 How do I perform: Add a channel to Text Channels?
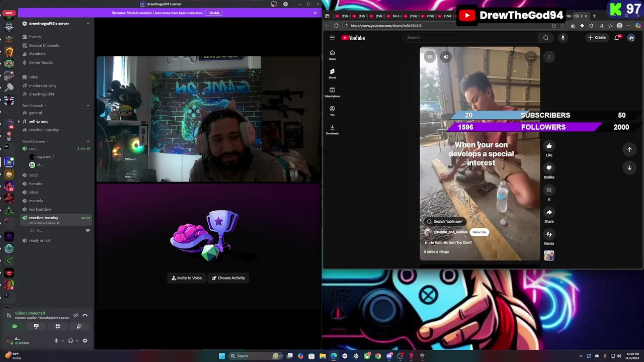[88, 106]
